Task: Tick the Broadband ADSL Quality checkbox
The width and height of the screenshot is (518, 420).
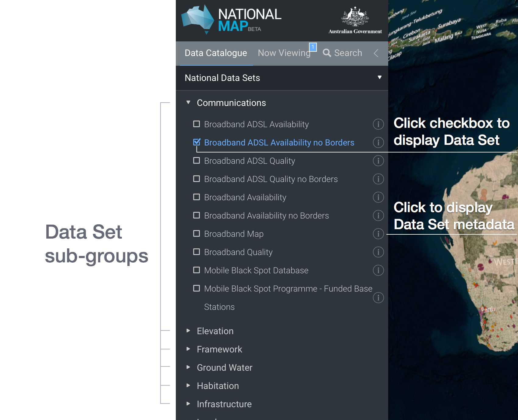Action: tap(197, 160)
